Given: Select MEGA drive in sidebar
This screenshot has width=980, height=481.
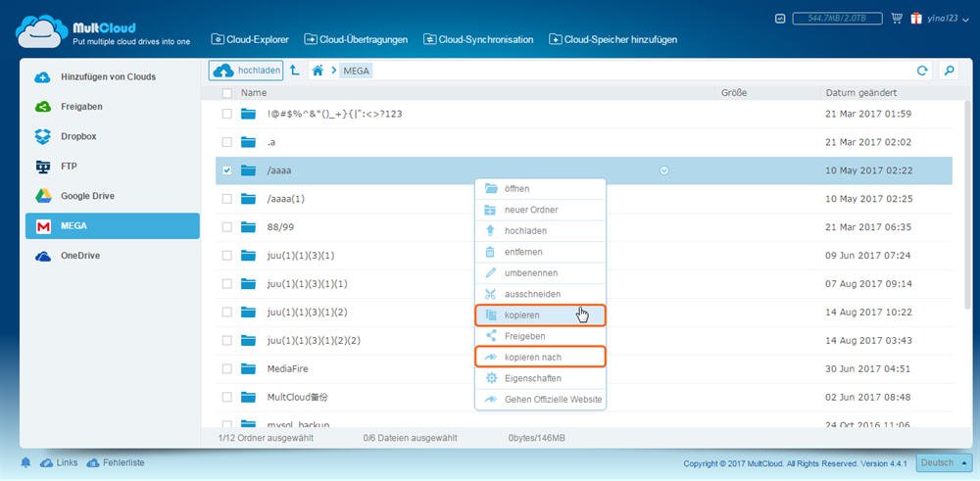Looking at the screenshot, I should click(113, 226).
